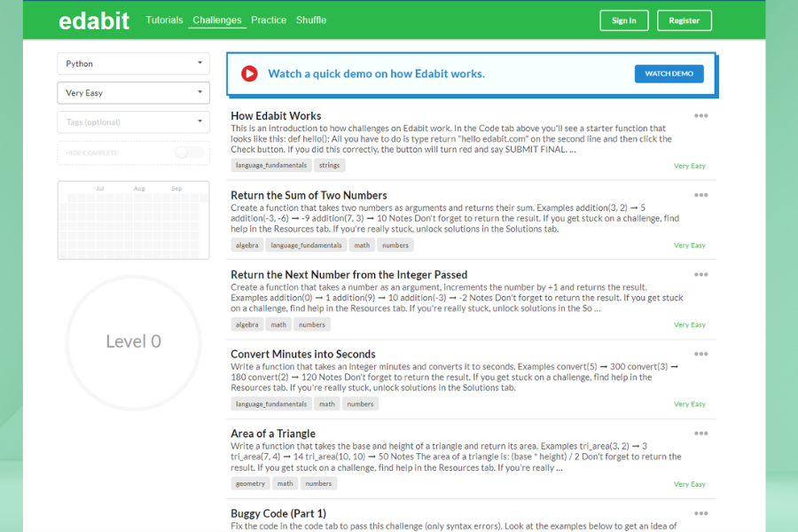Click the edabit logo
The image size is (798, 532).
(x=94, y=21)
